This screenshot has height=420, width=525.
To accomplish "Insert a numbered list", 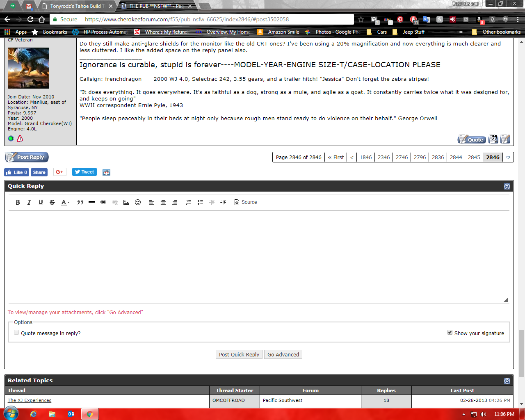I will click(x=189, y=202).
